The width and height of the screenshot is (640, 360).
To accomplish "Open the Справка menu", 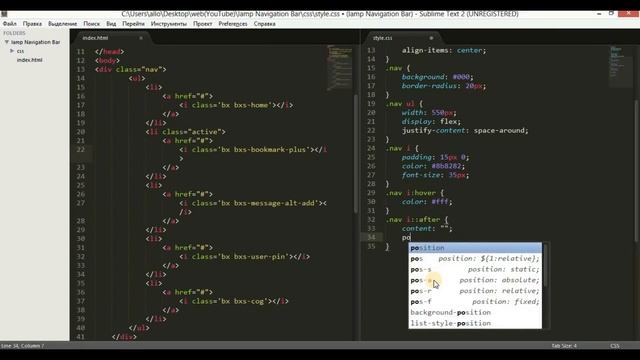I will [264, 24].
